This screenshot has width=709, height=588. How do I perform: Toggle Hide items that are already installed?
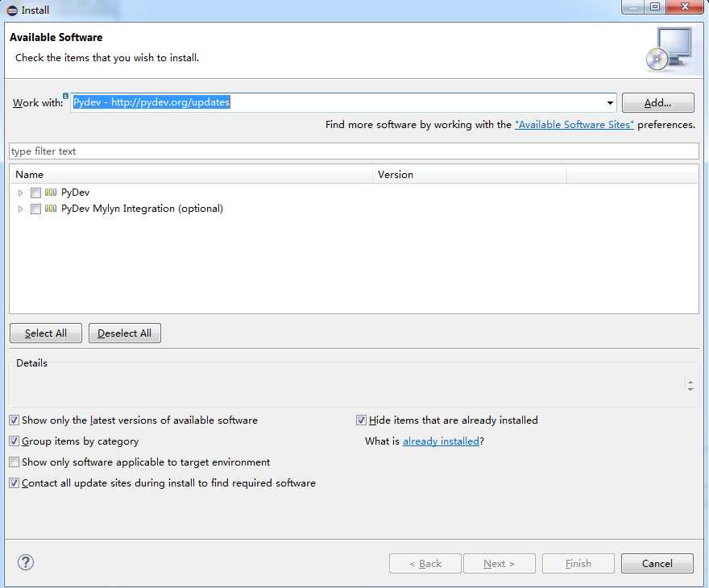pos(361,420)
